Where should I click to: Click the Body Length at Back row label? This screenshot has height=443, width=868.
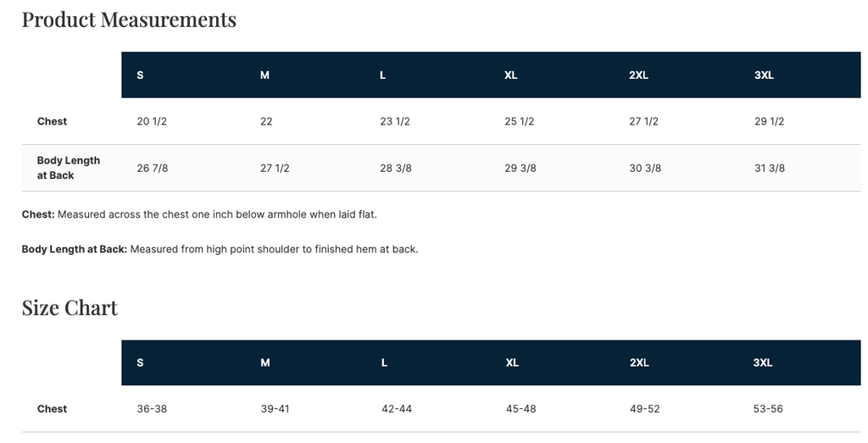point(68,168)
